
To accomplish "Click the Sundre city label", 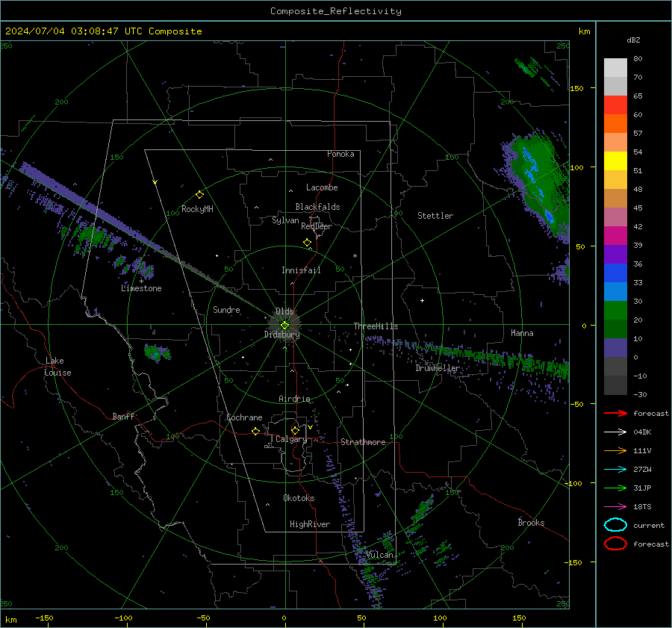I will pyautogui.click(x=226, y=309).
